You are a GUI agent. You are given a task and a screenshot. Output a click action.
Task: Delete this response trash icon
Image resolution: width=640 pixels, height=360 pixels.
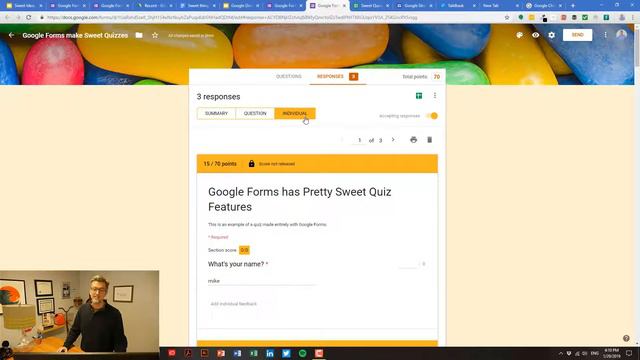tap(429, 140)
